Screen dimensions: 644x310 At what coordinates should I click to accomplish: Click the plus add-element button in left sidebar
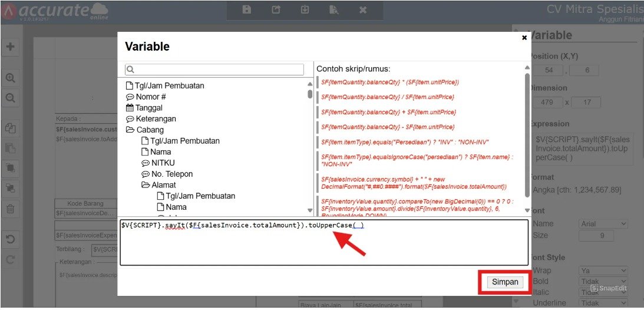point(10,47)
